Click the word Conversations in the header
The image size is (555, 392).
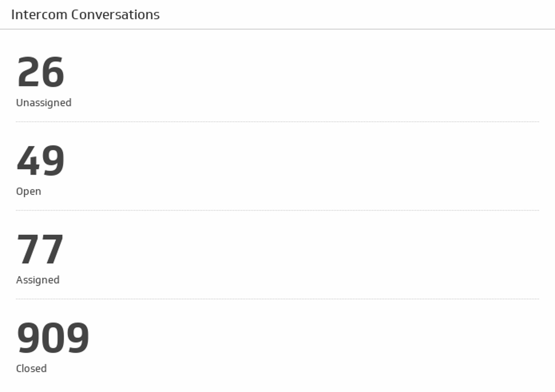115,15
